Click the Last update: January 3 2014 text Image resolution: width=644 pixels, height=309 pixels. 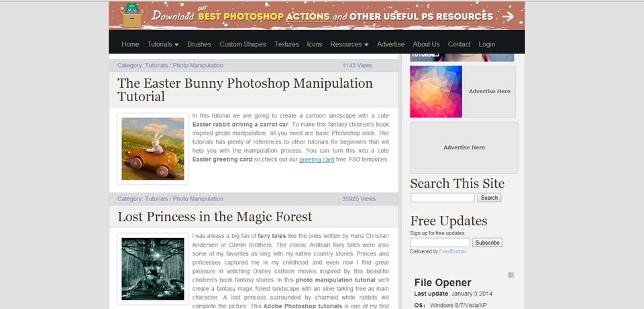tap(453, 294)
